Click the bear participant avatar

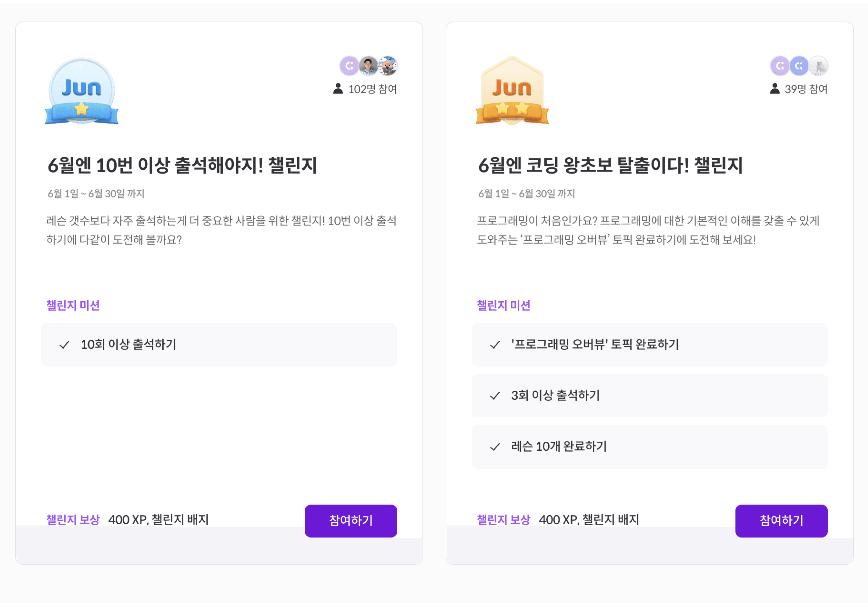coord(388,66)
